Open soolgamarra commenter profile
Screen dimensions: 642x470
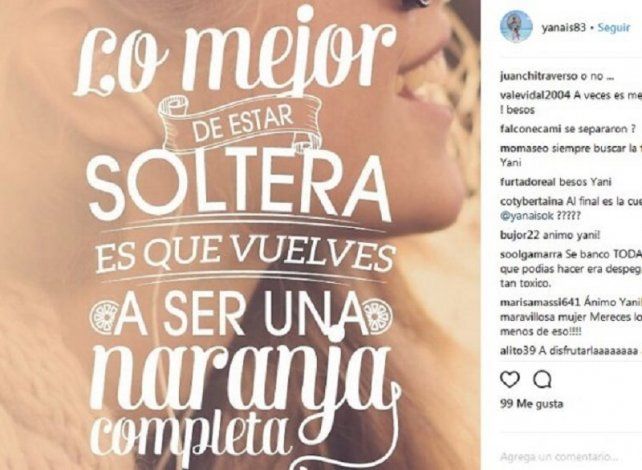pos(531,255)
